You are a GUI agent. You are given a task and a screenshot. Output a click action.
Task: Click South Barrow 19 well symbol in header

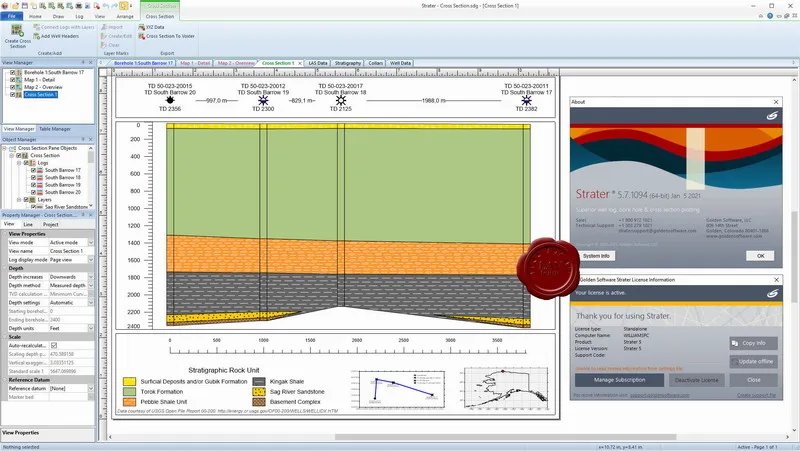[263, 100]
